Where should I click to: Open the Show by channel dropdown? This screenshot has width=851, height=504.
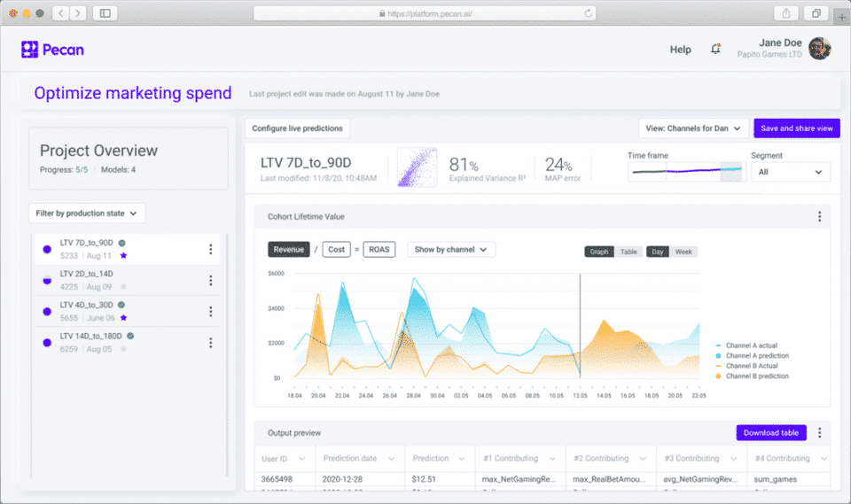pos(451,250)
